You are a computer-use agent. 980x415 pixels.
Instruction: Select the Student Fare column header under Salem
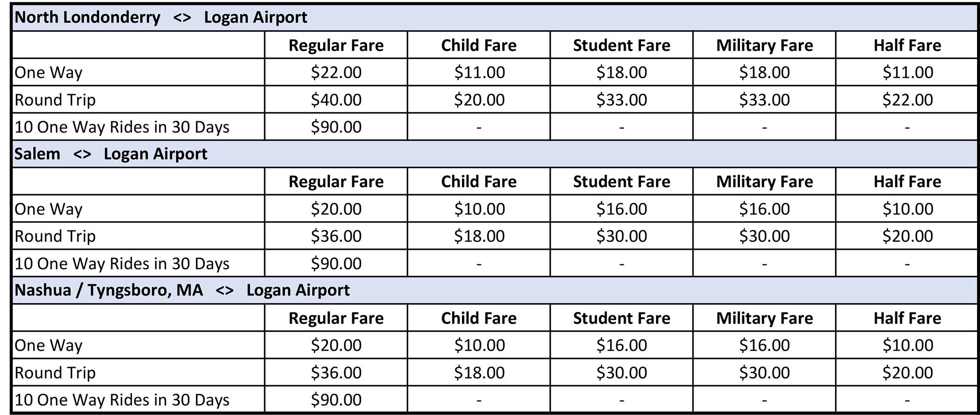tap(621, 182)
